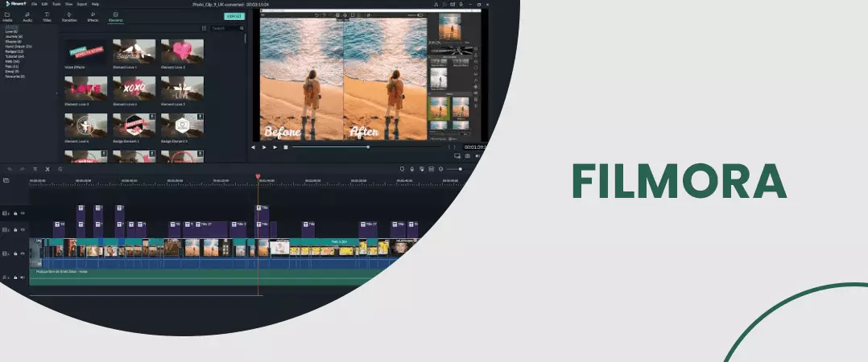Click the teal EXPORT button
The width and height of the screenshot is (868, 362).
click(234, 17)
